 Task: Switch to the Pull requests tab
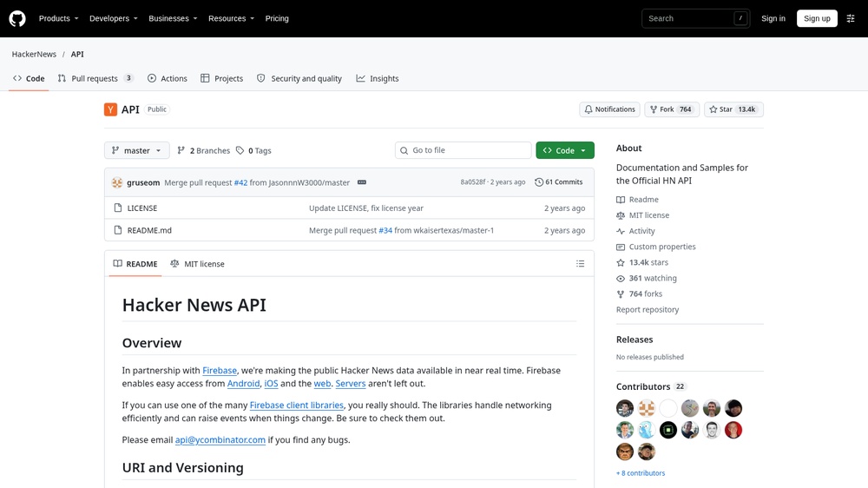coord(95,79)
